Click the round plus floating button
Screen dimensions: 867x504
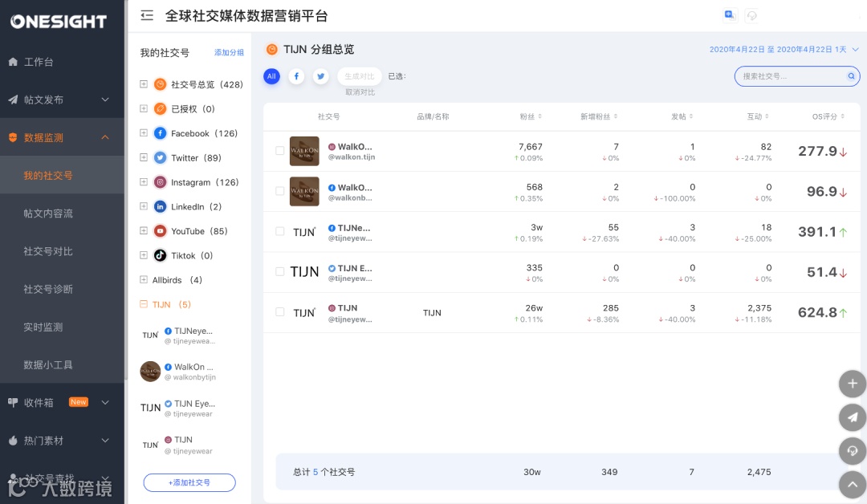pos(853,384)
